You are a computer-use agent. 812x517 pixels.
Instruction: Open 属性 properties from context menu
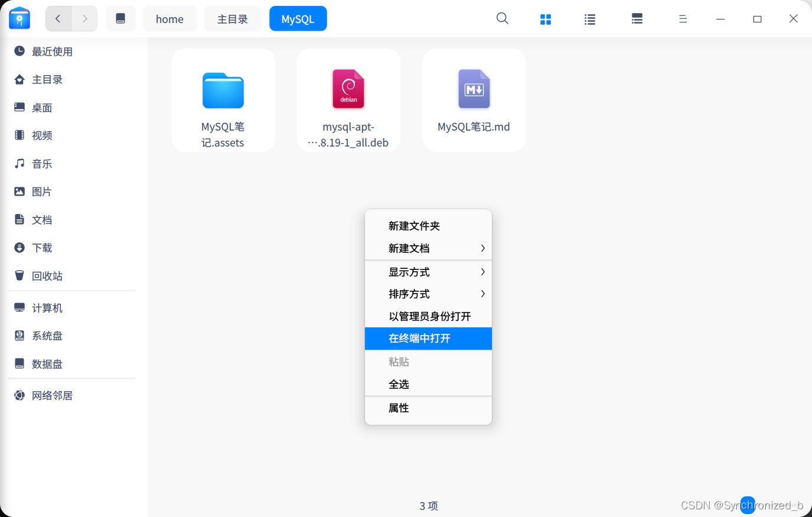click(x=399, y=408)
